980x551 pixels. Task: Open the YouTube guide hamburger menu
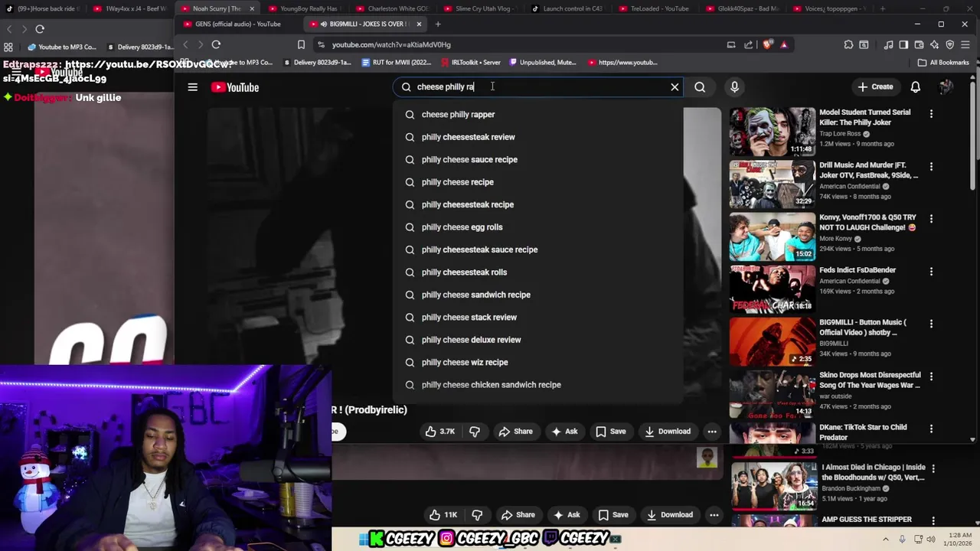[193, 87]
